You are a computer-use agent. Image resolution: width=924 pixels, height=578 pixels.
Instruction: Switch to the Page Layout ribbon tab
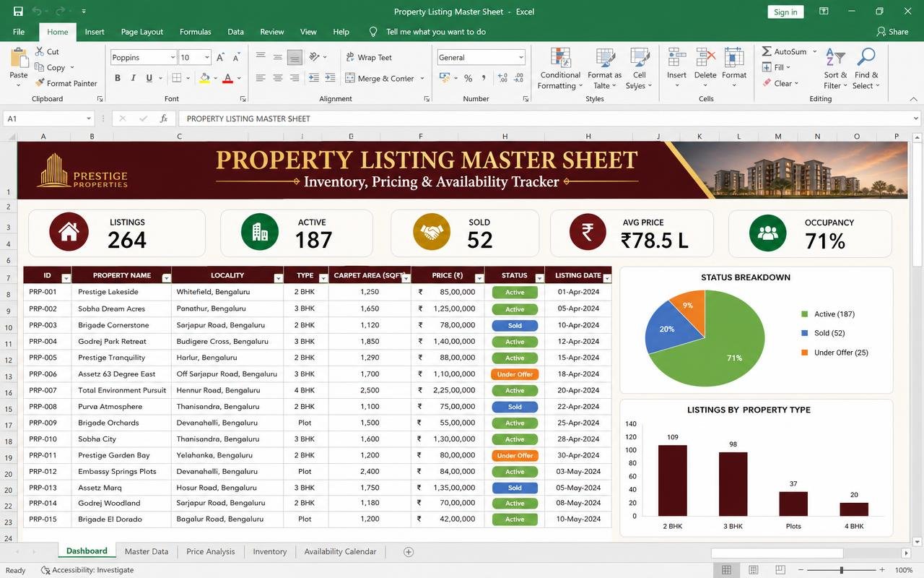click(142, 32)
